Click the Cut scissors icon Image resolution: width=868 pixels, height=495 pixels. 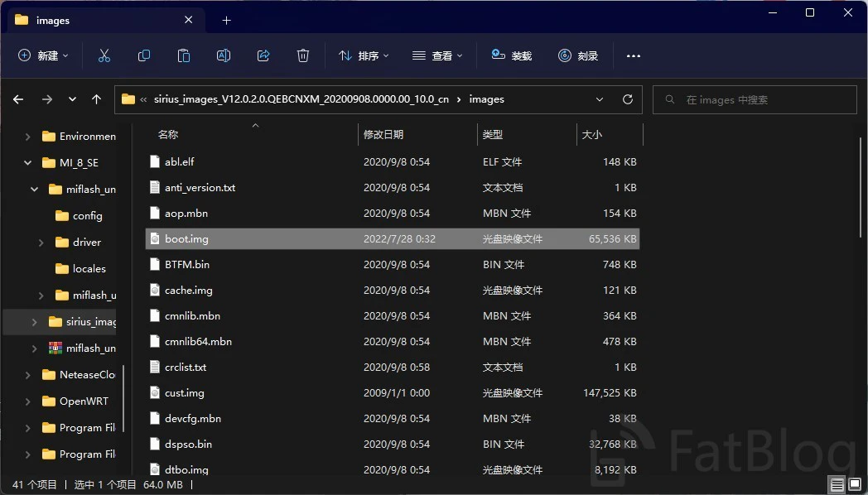(x=104, y=55)
